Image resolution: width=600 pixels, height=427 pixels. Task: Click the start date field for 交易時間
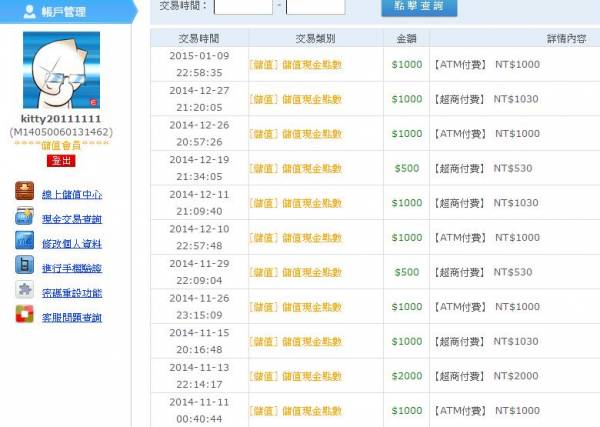[242, 6]
